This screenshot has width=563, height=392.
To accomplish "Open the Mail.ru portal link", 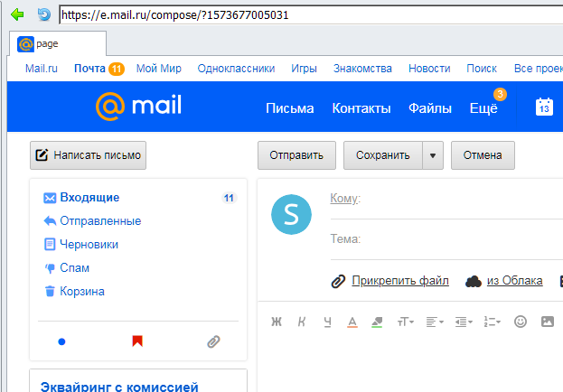I will tap(42, 69).
